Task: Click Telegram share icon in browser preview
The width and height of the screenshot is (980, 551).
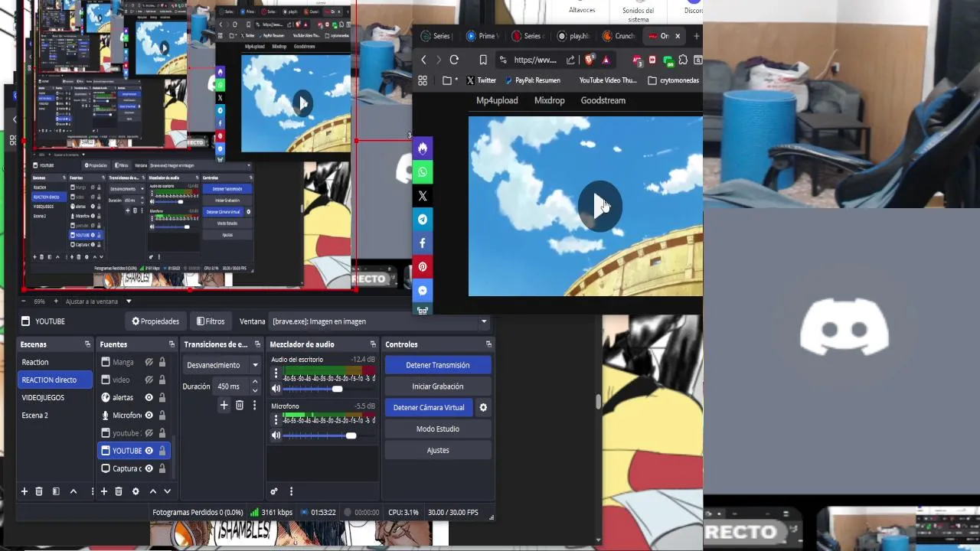Action: (423, 220)
